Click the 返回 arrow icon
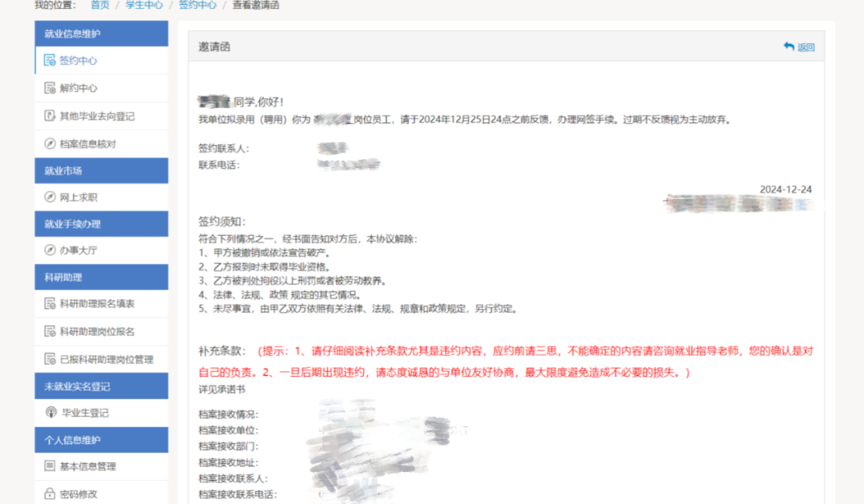The image size is (864, 504). (x=789, y=47)
